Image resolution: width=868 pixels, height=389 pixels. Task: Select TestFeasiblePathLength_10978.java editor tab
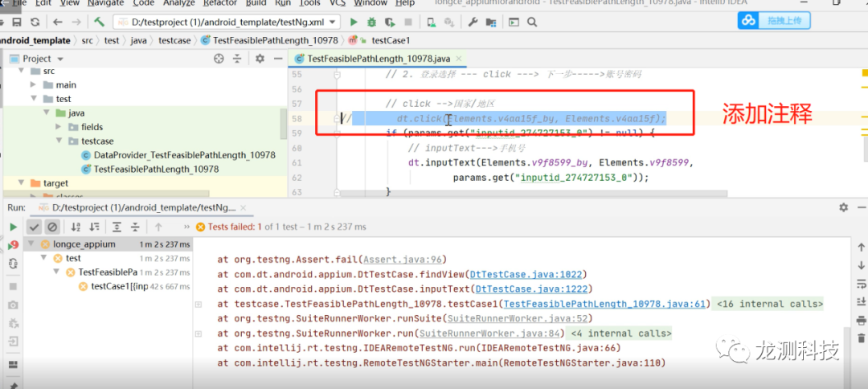pos(378,59)
